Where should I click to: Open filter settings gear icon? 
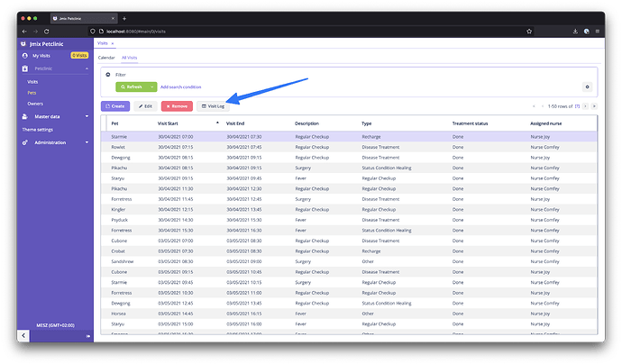coord(587,86)
